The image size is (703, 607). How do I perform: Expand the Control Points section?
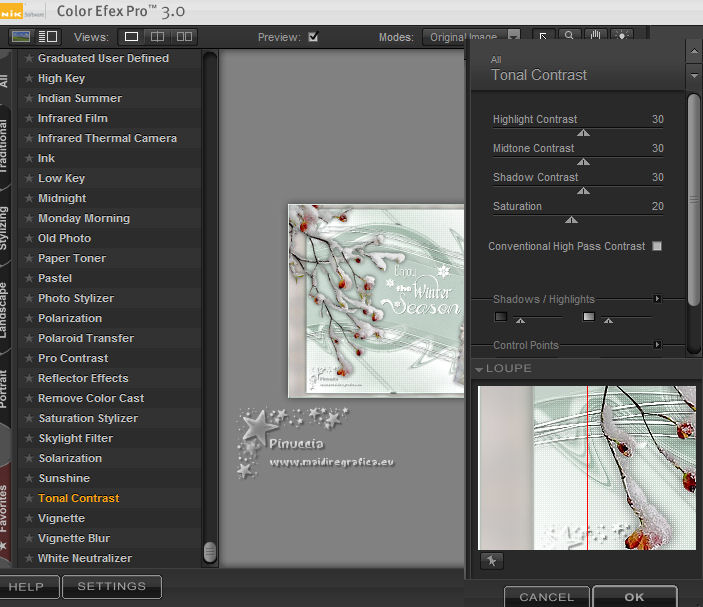(x=657, y=345)
